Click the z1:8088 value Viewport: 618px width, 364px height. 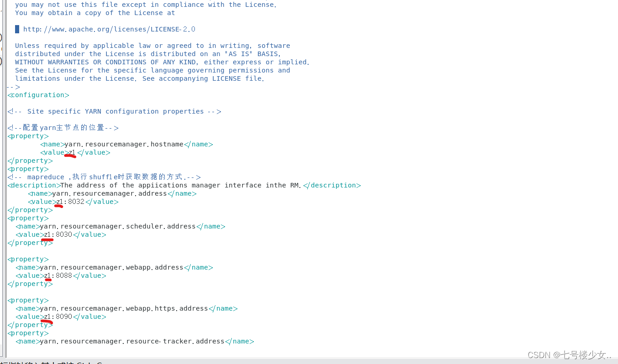(x=58, y=276)
